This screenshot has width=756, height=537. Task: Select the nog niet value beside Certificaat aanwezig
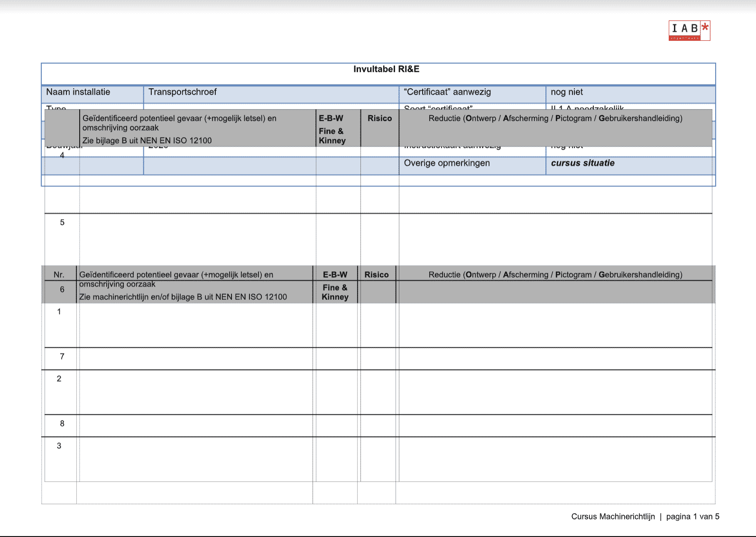tap(567, 92)
